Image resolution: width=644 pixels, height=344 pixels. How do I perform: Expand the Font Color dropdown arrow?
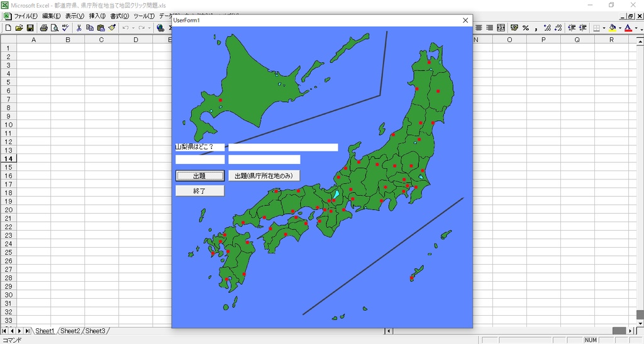click(636, 28)
